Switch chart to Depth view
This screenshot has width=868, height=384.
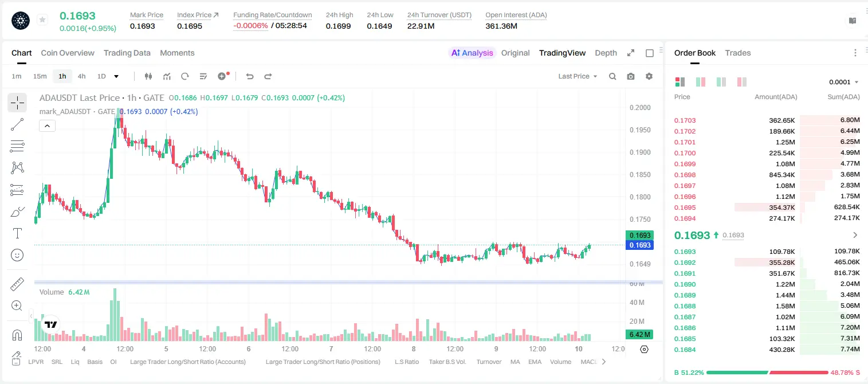pos(606,53)
